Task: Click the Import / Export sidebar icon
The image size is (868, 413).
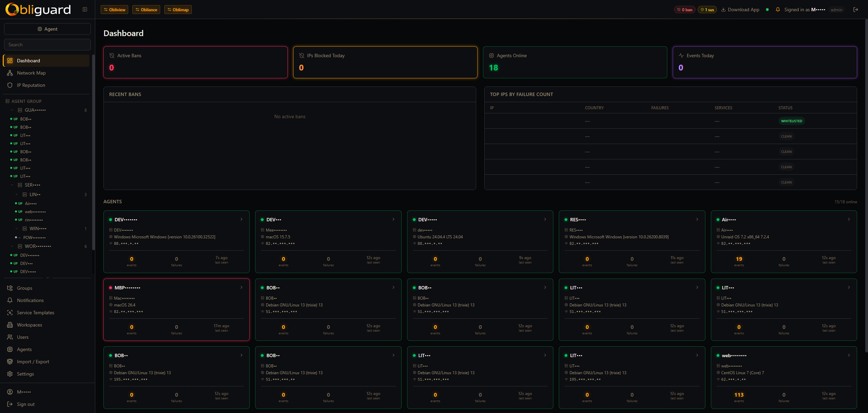Action: (10, 362)
